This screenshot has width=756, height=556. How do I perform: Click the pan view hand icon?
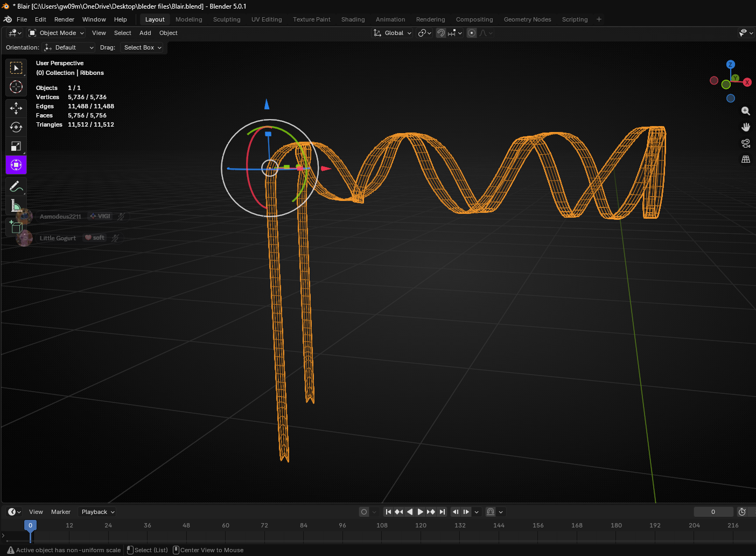click(x=746, y=127)
